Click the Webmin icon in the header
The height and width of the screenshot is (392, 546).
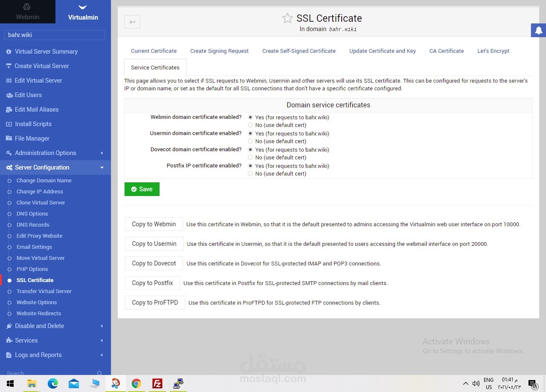point(27,6)
